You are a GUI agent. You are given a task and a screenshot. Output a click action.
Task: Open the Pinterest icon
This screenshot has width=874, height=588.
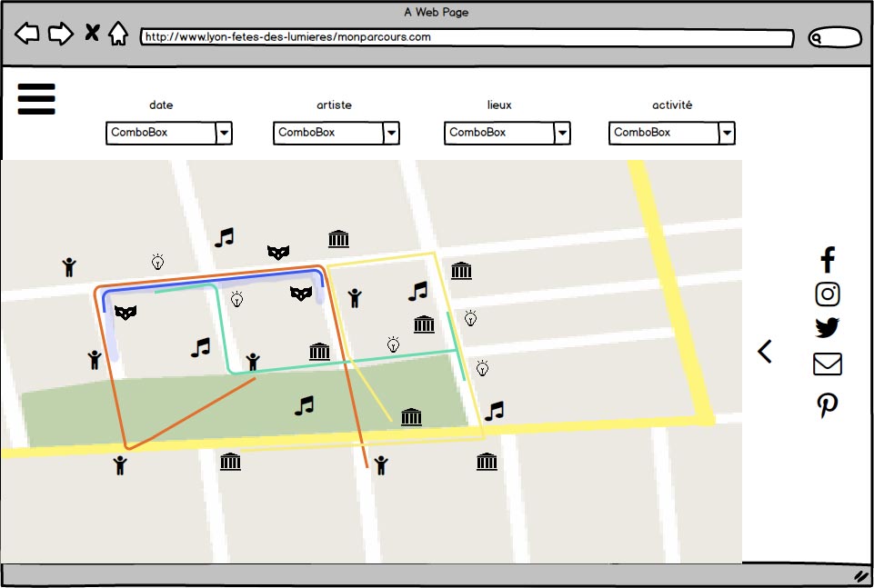coord(828,405)
